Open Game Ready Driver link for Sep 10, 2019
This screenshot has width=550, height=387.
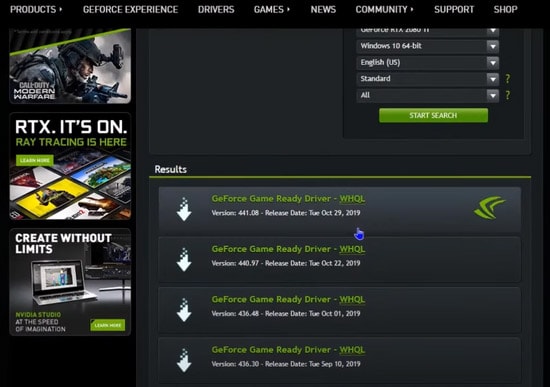tap(288, 350)
